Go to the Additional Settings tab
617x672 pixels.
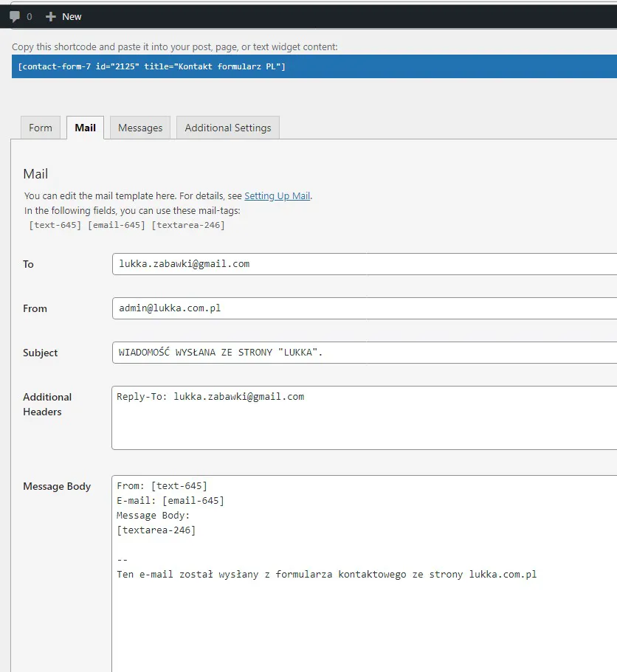click(227, 128)
